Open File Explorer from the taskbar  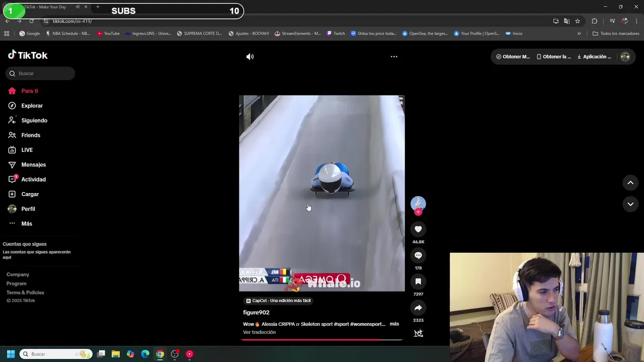tap(116, 354)
